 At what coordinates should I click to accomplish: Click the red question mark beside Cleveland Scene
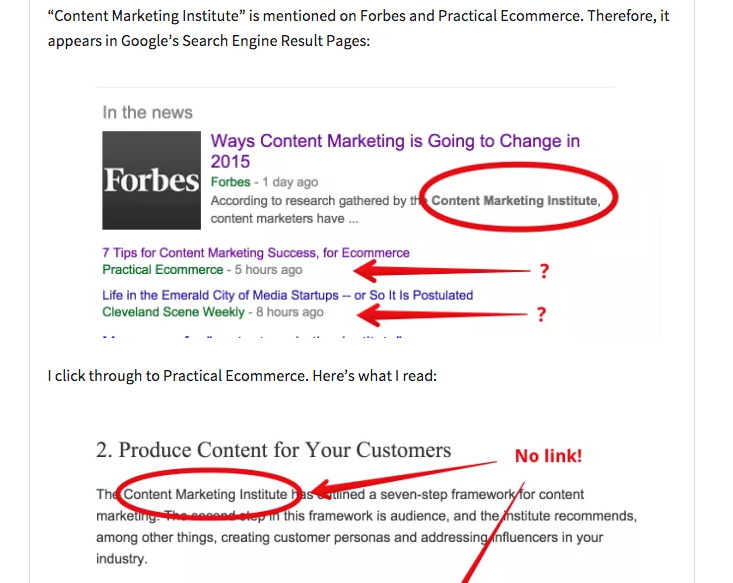541,314
